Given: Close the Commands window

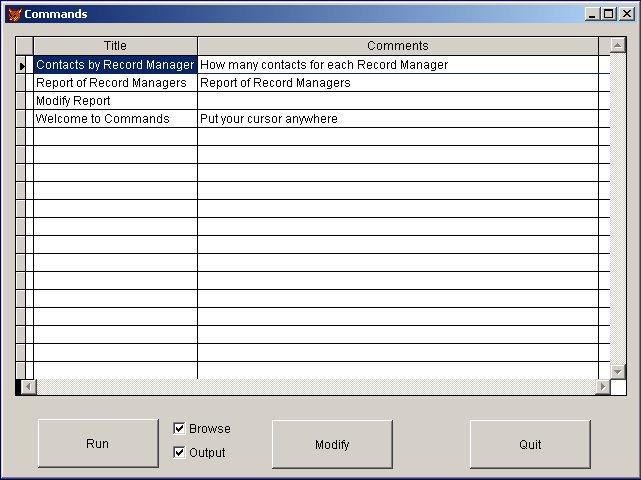Looking at the screenshot, I should tap(627, 14).
